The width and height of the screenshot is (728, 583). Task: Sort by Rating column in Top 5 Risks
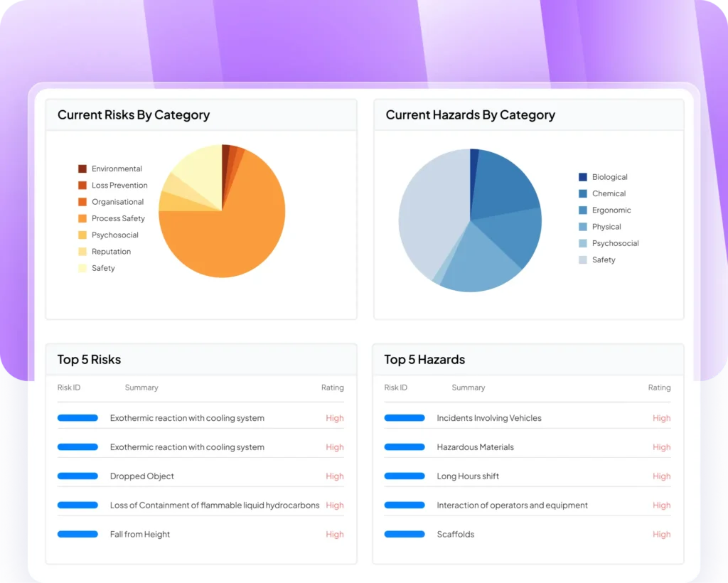(332, 387)
